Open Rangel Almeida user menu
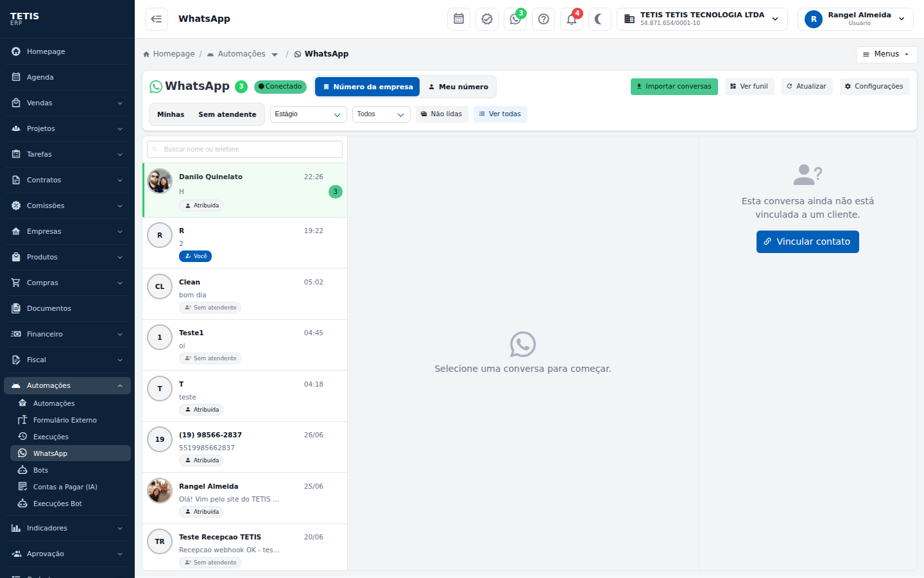The height and width of the screenshot is (578, 924). point(855,19)
